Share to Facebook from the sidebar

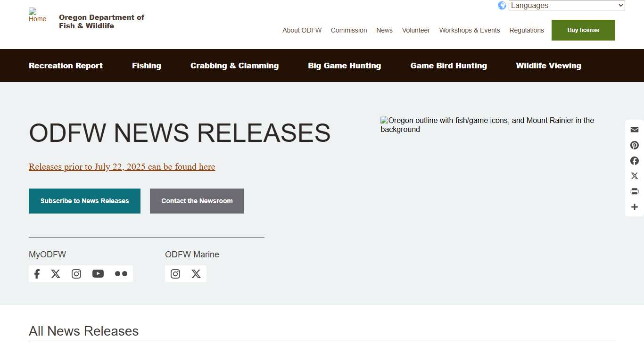(x=634, y=160)
